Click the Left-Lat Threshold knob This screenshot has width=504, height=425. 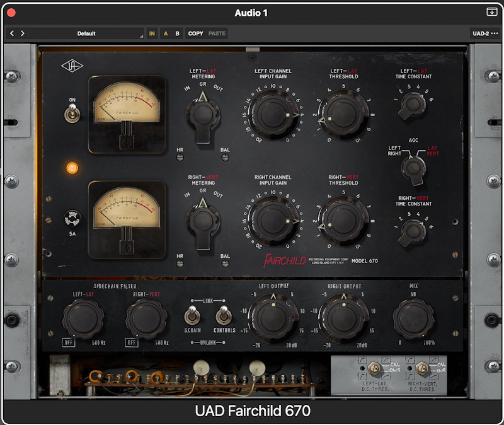tap(343, 115)
